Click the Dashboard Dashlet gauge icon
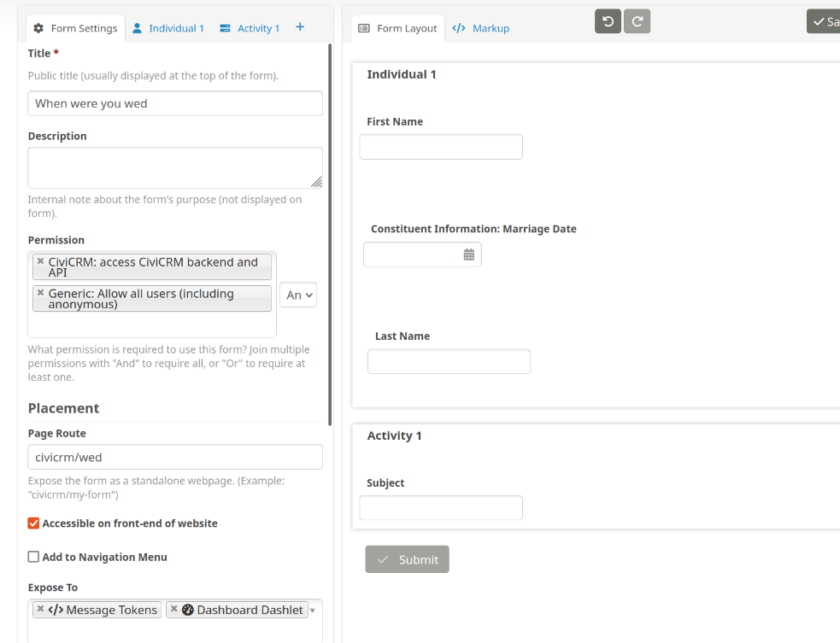The image size is (840, 643). pos(187,610)
